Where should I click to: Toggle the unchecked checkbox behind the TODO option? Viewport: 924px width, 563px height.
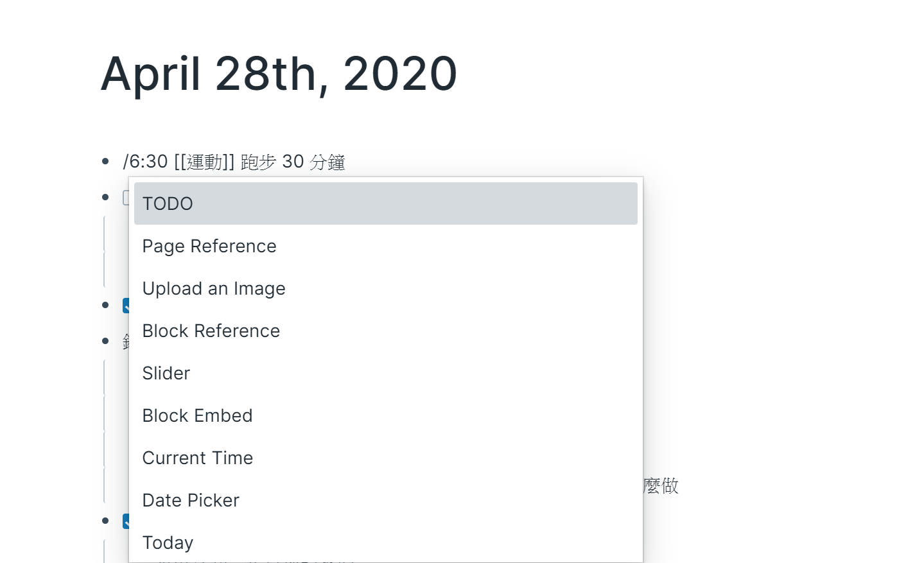[126, 198]
